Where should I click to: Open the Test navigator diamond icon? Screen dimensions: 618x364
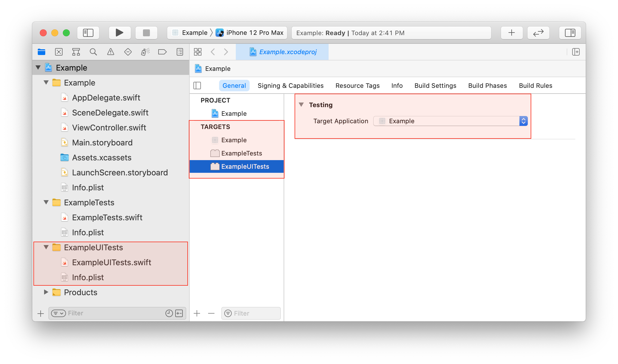pyautogui.click(x=128, y=52)
